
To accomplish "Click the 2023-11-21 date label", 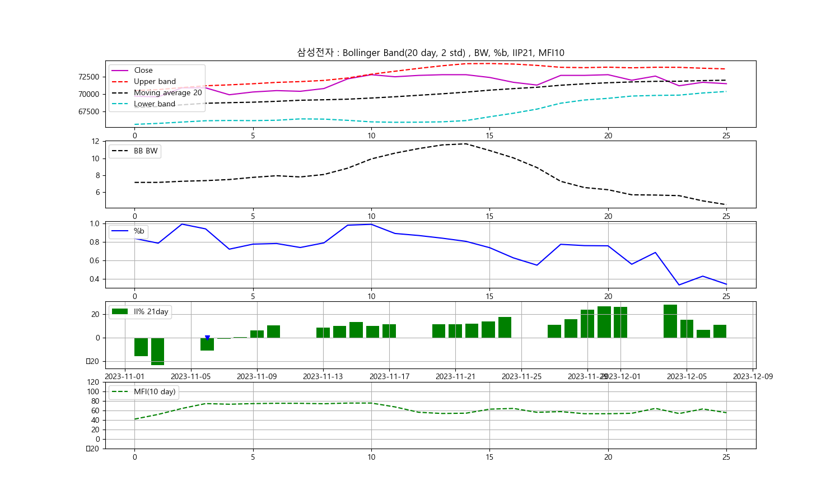I will tap(455, 377).
